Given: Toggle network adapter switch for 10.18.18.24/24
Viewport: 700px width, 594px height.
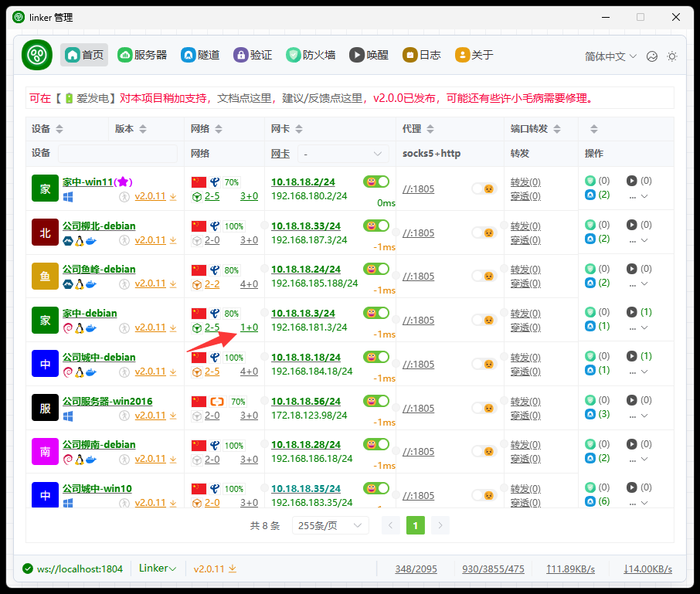Looking at the screenshot, I should point(376,269).
